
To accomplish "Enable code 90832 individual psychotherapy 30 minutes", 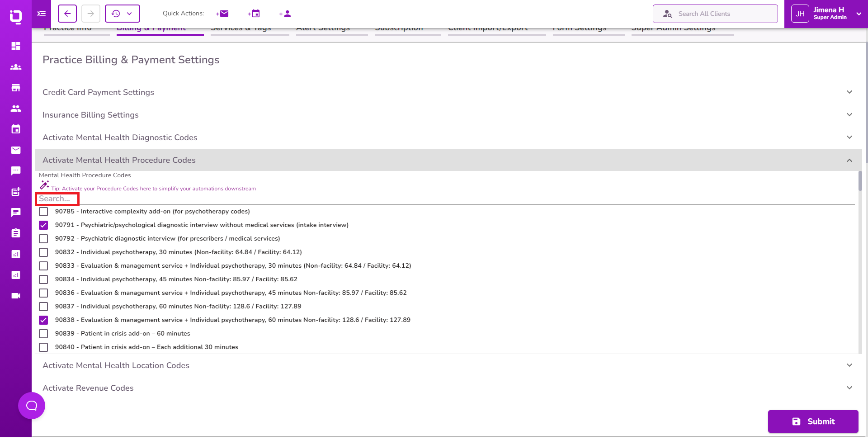I will [43, 252].
